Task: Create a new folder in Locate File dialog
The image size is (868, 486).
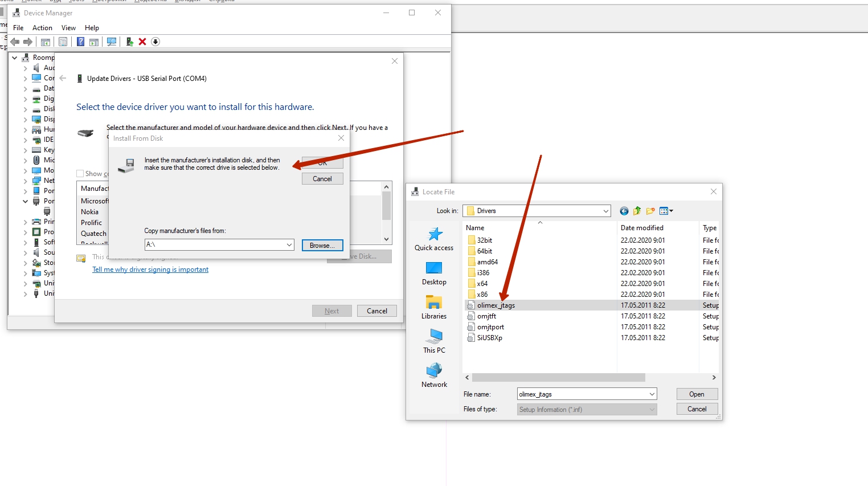Action: pyautogui.click(x=650, y=211)
